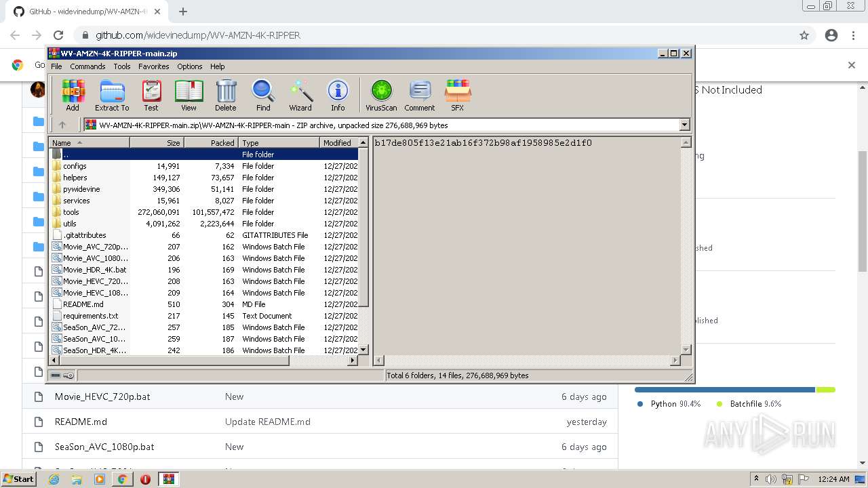Click the Delete toolbar icon
Viewport: 868px width, 488px height.
click(x=226, y=95)
